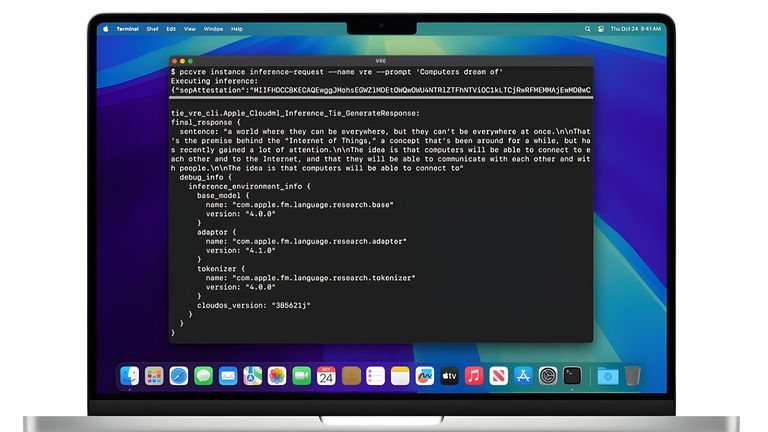Open the Edit menu
This screenshot has width=768, height=432.
coord(171,29)
